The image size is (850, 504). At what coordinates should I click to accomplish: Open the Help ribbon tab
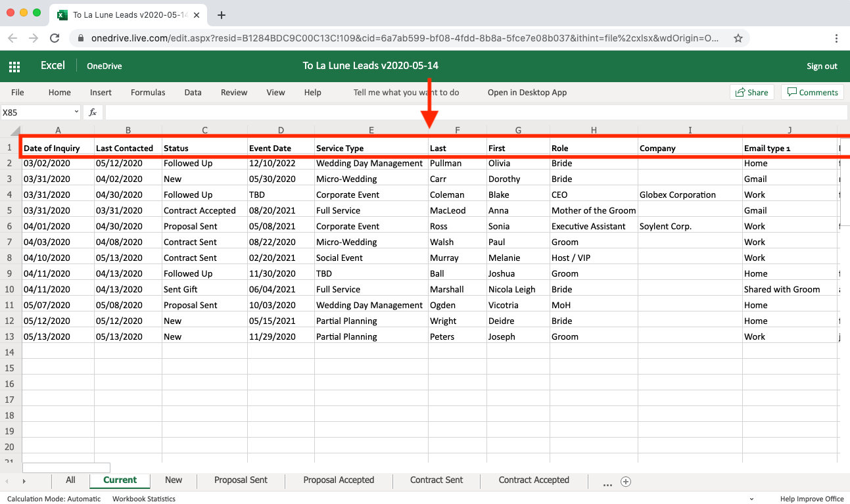pyautogui.click(x=313, y=93)
